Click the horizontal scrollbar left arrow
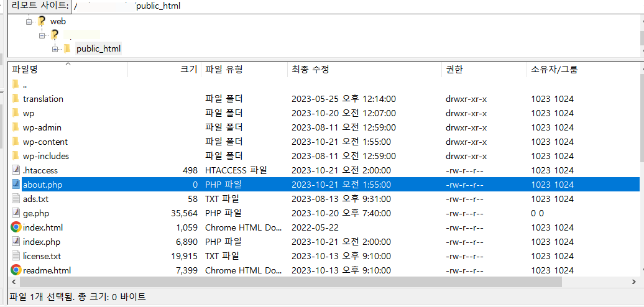 [14, 282]
